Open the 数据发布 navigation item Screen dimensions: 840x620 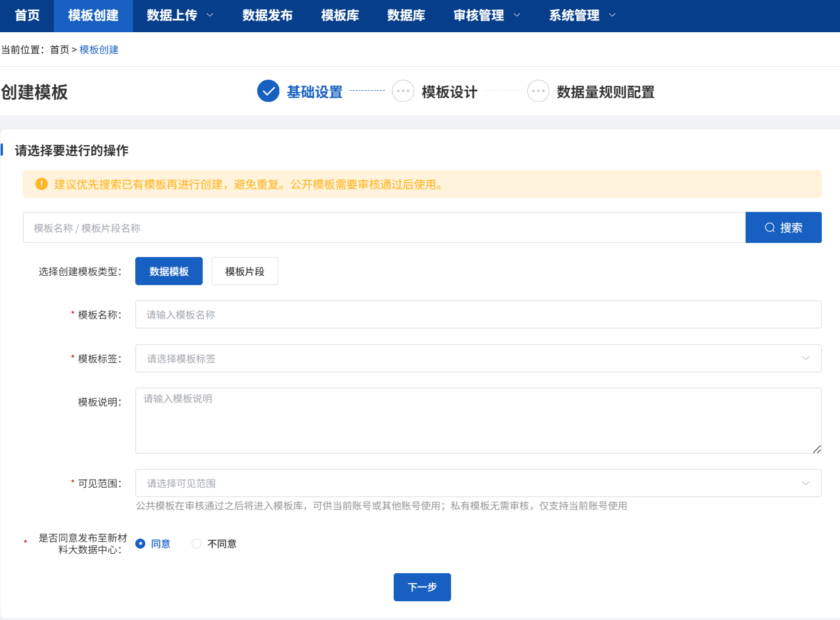pos(267,16)
